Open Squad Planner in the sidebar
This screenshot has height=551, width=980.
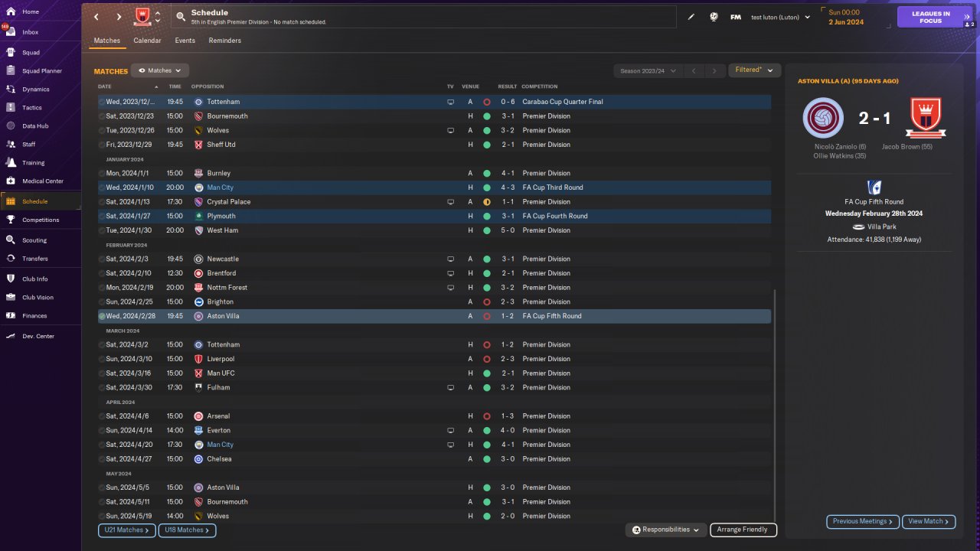coord(41,71)
